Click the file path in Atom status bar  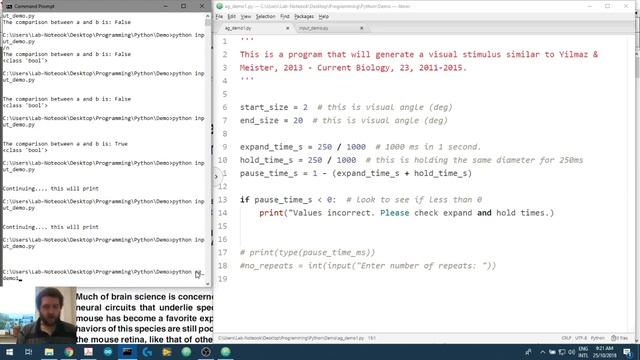point(291,338)
